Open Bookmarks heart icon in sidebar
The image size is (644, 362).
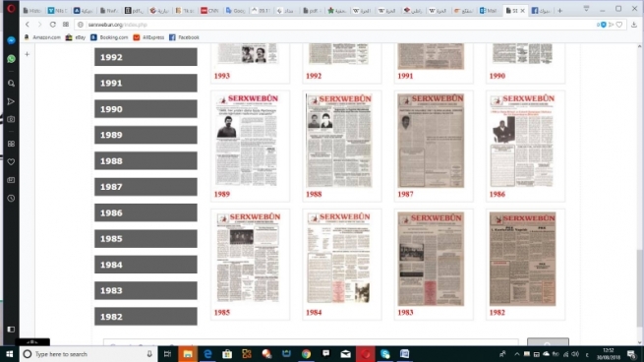click(x=11, y=162)
